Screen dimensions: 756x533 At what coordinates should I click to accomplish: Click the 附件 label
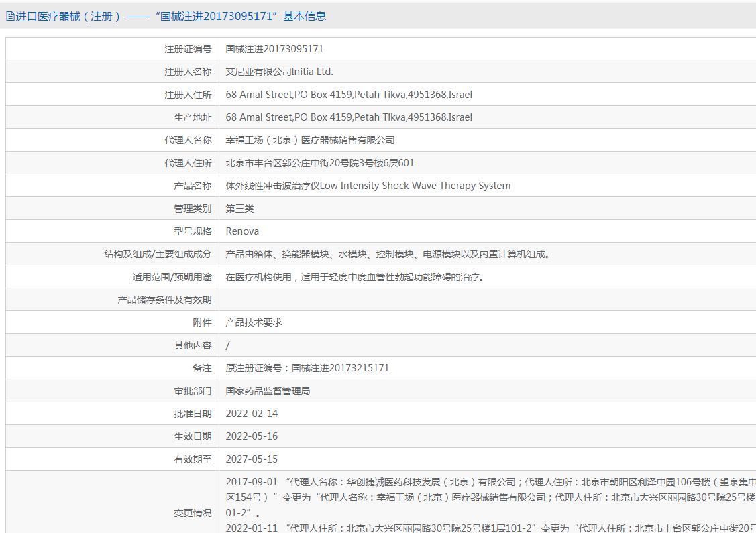tap(202, 322)
